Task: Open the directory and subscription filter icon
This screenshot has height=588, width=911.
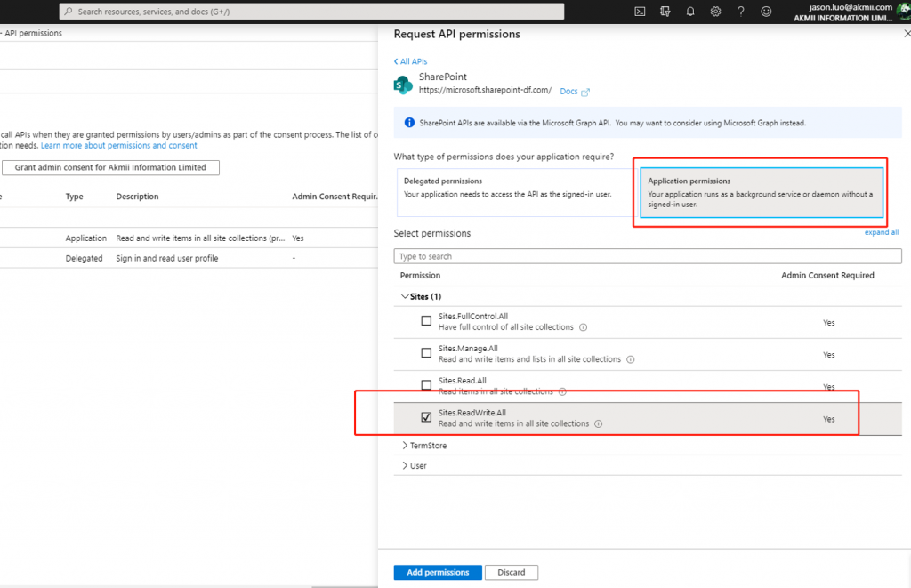Action: coord(665,12)
